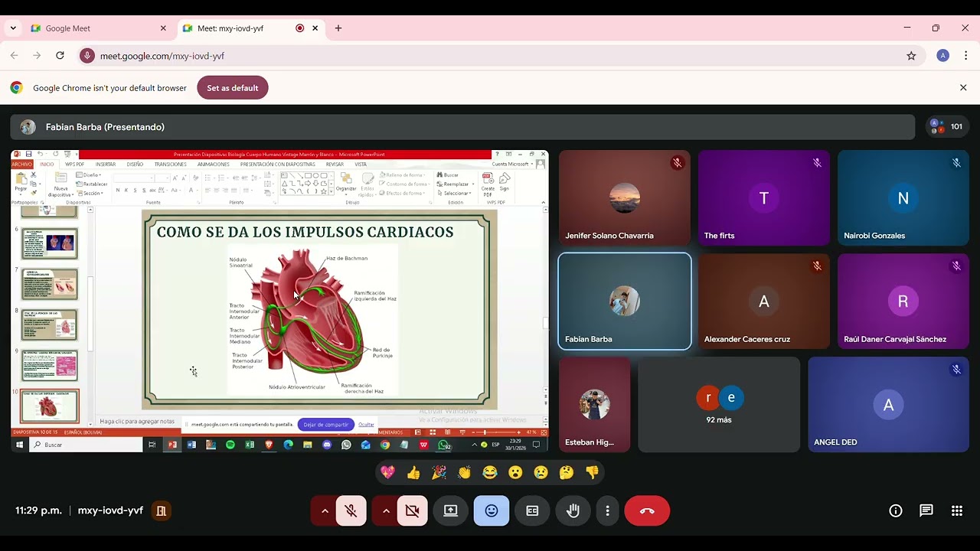This screenshot has height=551, width=980.
Task: Open the '92 más' participants tile
Action: 719,405
